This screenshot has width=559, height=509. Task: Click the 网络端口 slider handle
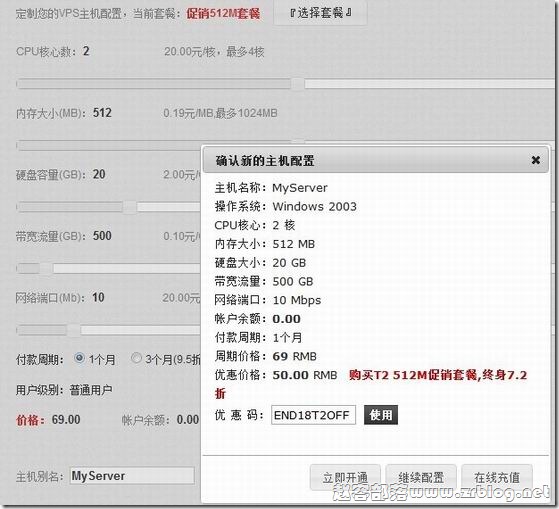tap(73, 330)
